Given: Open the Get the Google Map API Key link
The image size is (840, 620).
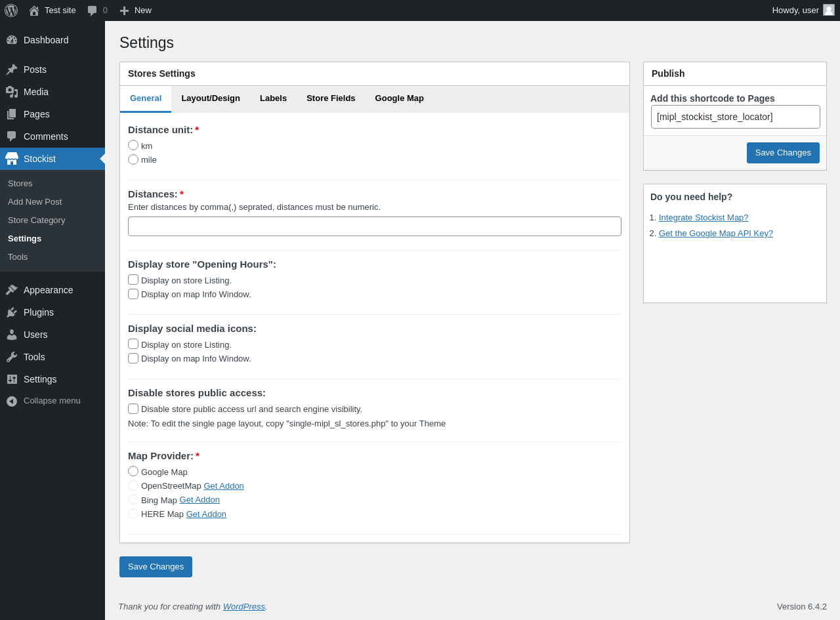Looking at the screenshot, I should (715, 234).
